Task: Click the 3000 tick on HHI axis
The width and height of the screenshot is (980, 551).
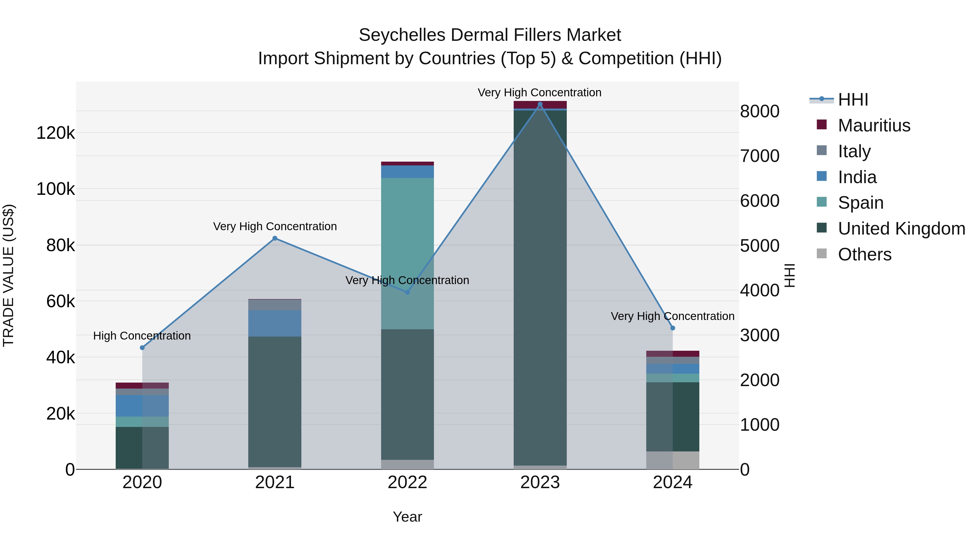Action: point(760,335)
